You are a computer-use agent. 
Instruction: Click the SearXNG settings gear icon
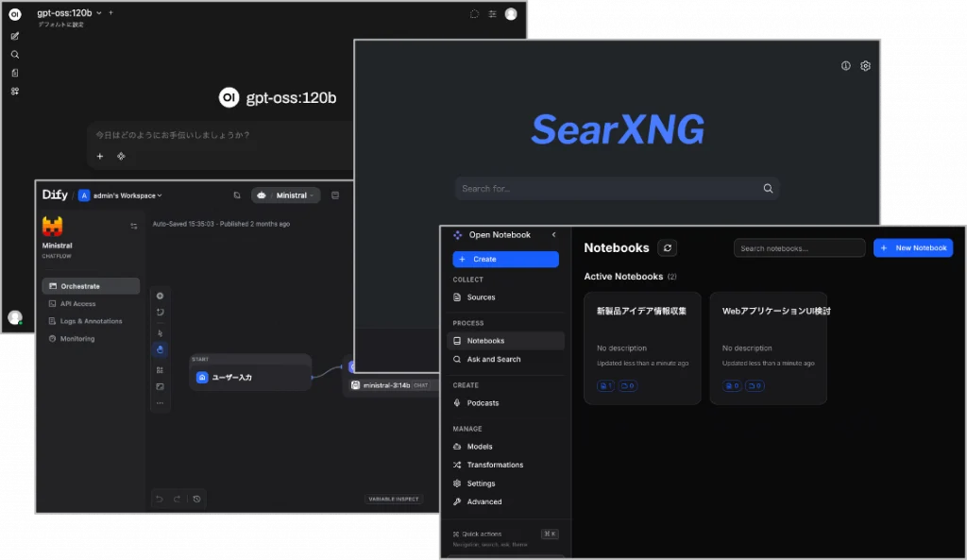[x=865, y=66]
